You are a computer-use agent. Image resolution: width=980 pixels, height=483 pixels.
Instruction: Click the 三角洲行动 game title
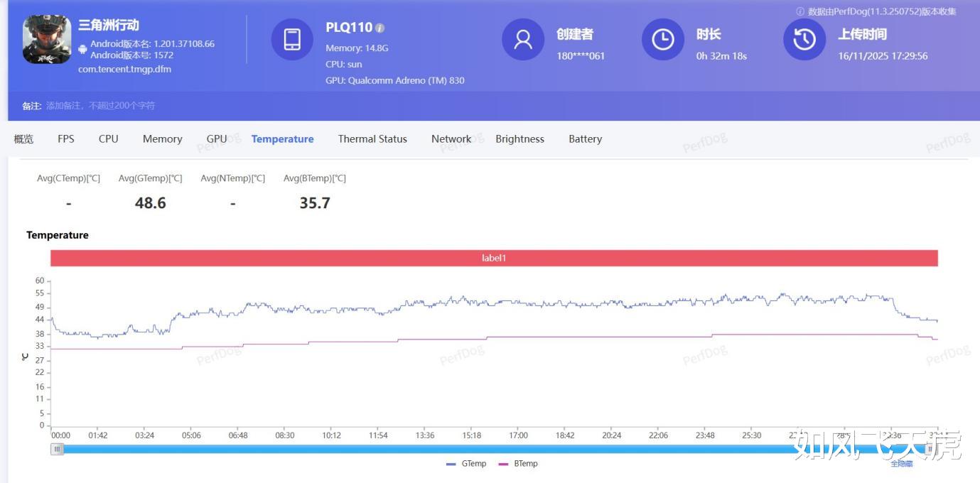coord(109,26)
